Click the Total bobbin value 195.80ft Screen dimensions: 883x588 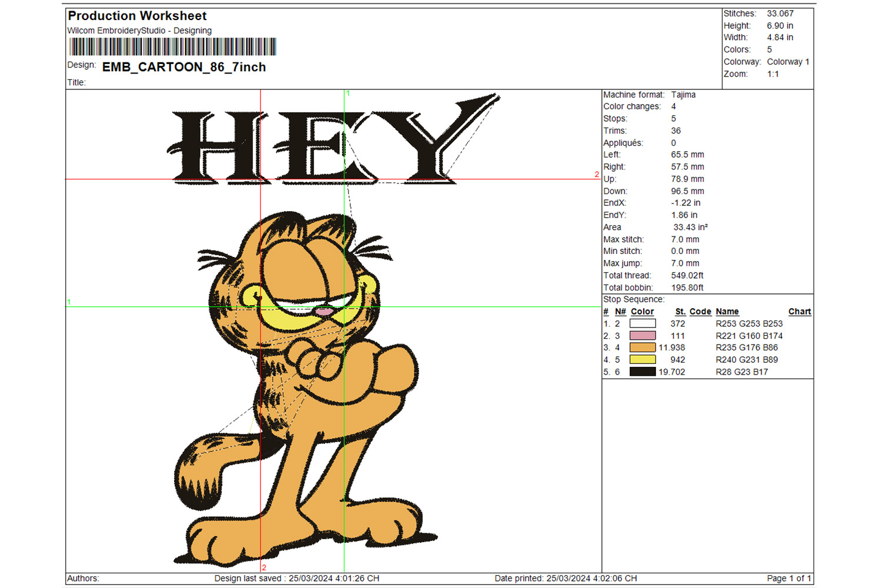pyautogui.click(x=687, y=288)
